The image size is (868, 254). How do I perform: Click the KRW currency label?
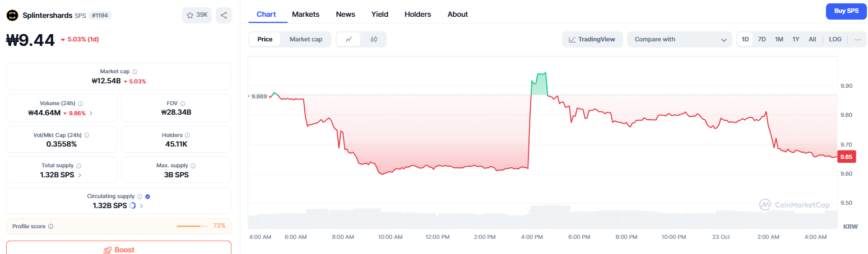(851, 227)
